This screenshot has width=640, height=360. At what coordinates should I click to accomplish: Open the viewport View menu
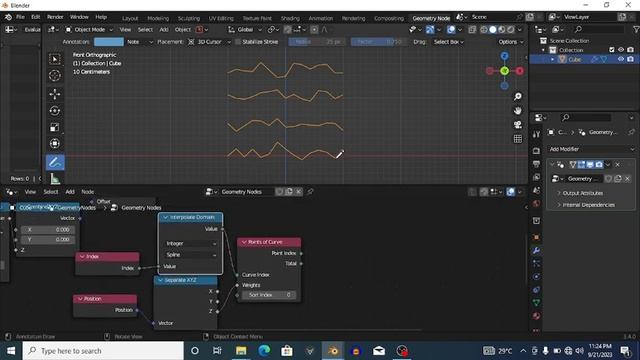click(125, 29)
